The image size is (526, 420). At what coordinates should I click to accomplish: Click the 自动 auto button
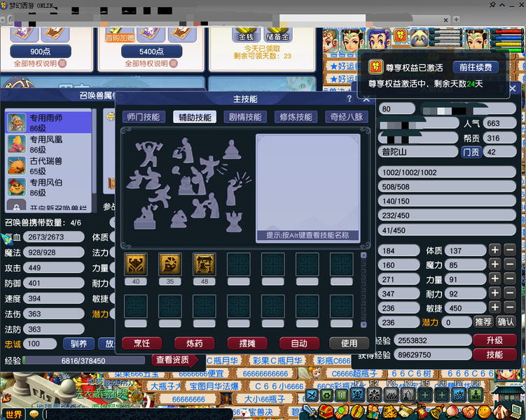tap(299, 343)
